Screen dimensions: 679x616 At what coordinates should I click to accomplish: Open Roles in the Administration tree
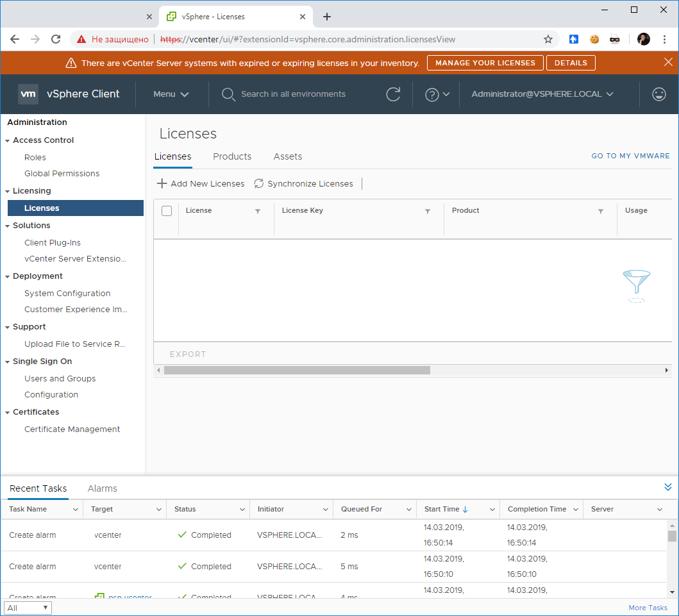(x=35, y=158)
